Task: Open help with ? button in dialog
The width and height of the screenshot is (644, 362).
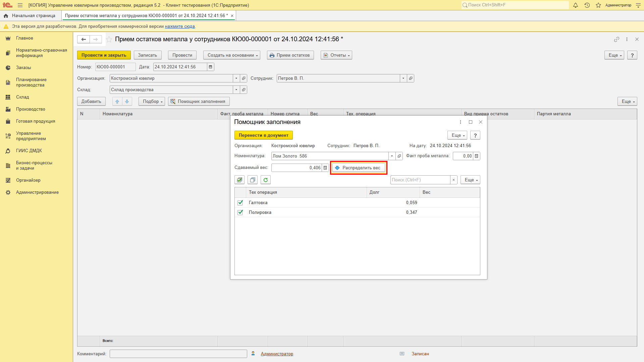Action: (475, 135)
